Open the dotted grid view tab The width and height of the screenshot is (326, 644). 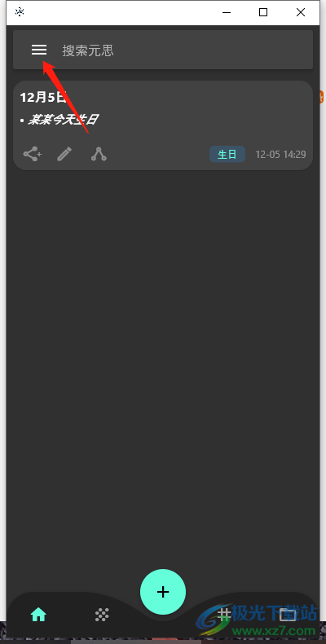pos(102,615)
